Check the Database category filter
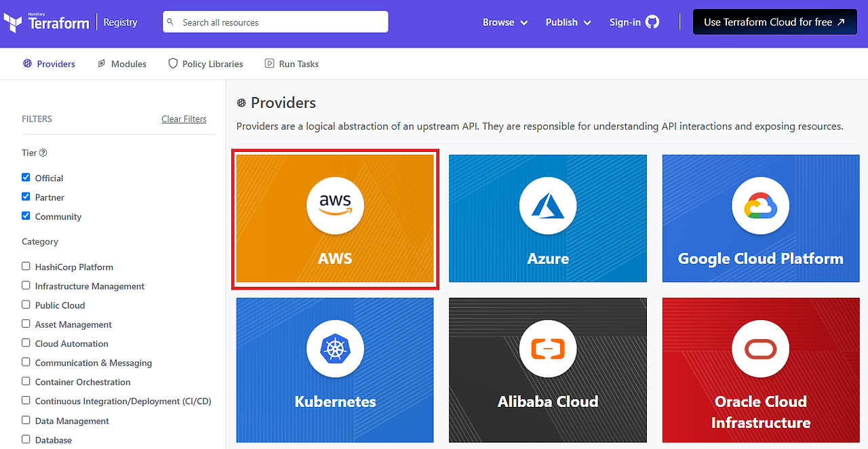The image size is (868, 449). pyautogui.click(x=25, y=440)
